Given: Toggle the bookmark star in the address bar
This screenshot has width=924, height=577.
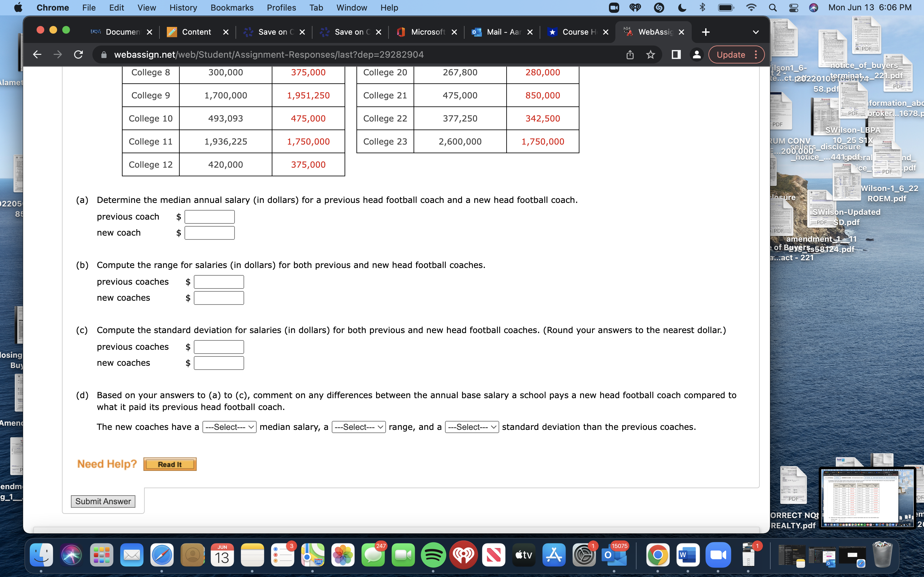Looking at the screenshot, I should (x=650, y=54).
